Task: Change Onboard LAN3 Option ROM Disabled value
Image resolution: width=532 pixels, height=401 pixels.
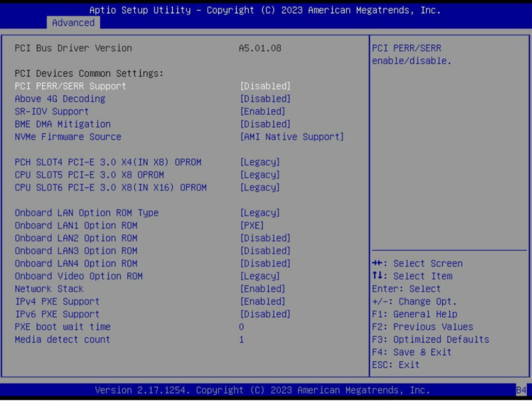Action: pyautogui.click(x=265, y=251)
